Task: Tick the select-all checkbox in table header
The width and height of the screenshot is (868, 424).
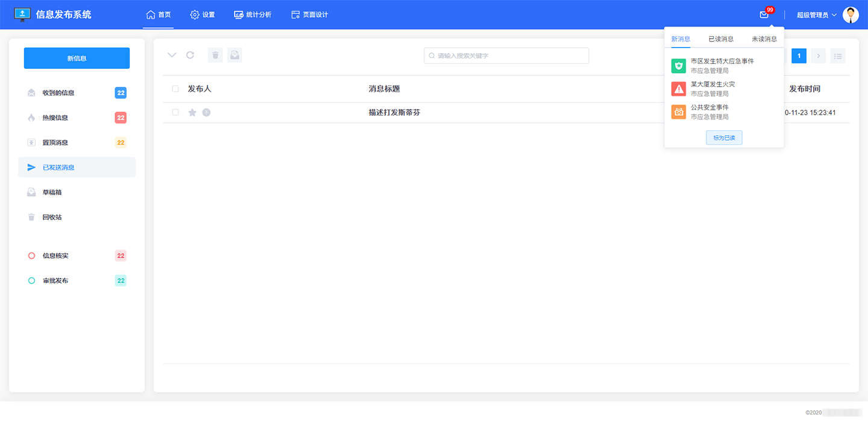Action: (175, 89)
